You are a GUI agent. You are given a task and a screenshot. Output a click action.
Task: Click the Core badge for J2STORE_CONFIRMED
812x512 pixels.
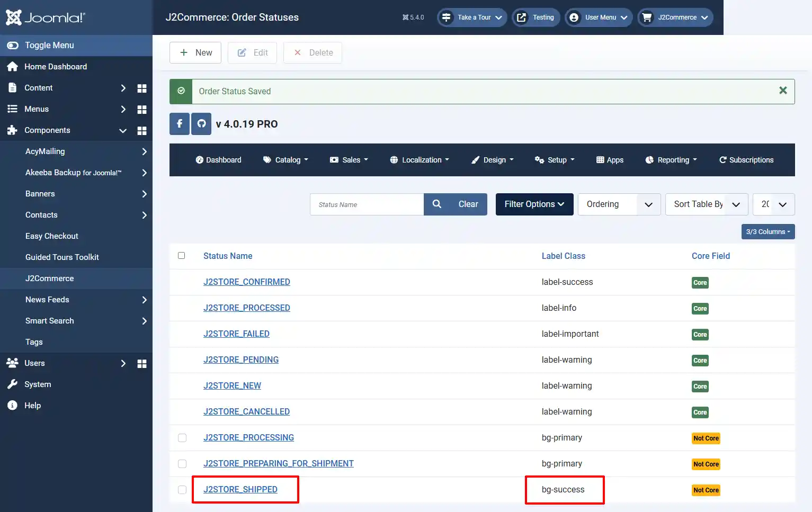[x=700, y=283]
